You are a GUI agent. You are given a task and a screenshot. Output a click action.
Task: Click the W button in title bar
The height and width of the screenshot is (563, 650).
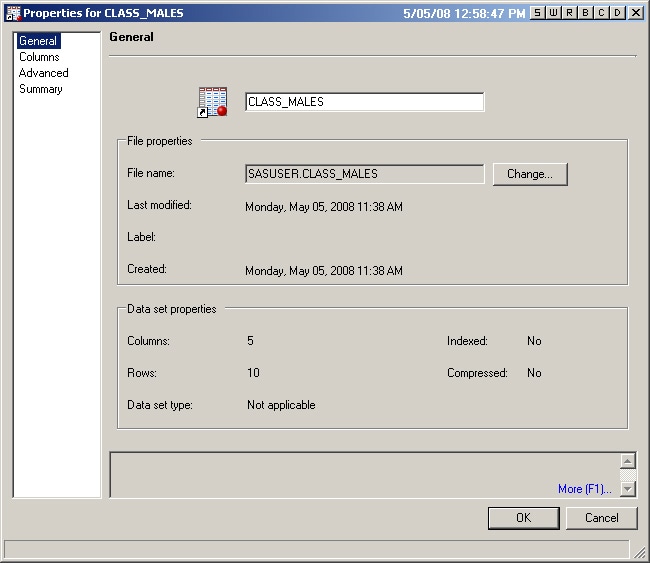553,12
